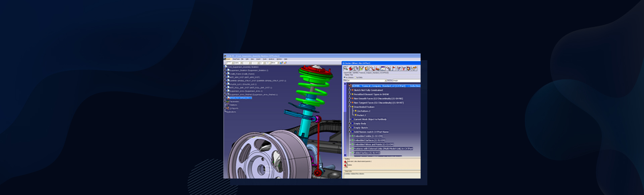This screenshot has width=644, height=195.
Task: Click the red flag icon in Checker toolbar
Action: 393,68
